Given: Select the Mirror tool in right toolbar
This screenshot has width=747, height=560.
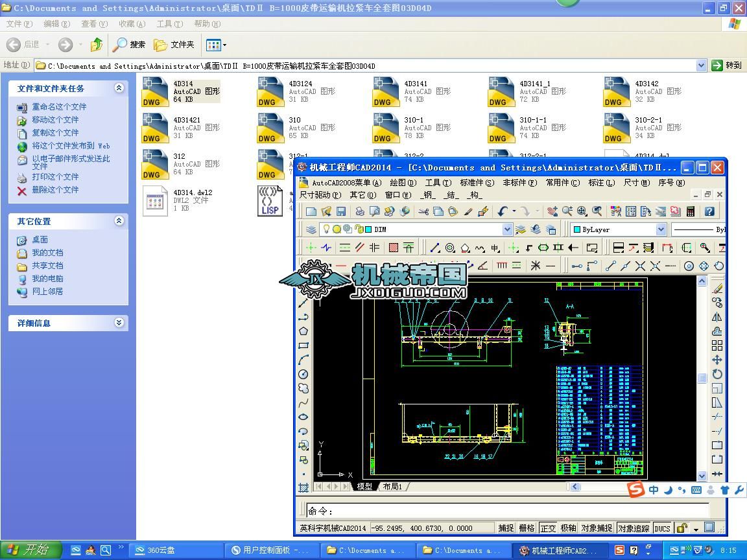Looking at the screenshot, I should tap(717, 317).
